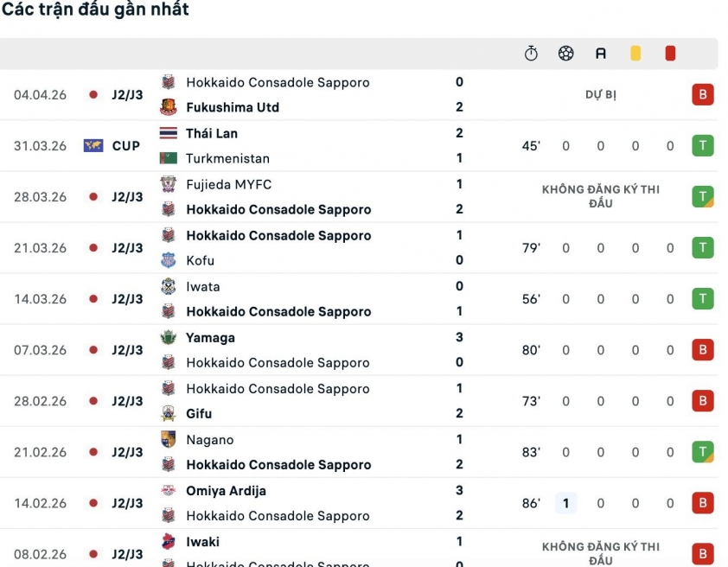Click the Turkmenistan flag icon
Screen dimensions: 728x567
click(x=169, y=158)
